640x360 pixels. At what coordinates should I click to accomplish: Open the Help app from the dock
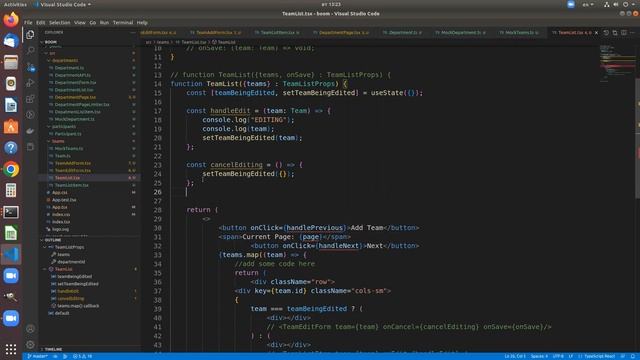11,148
